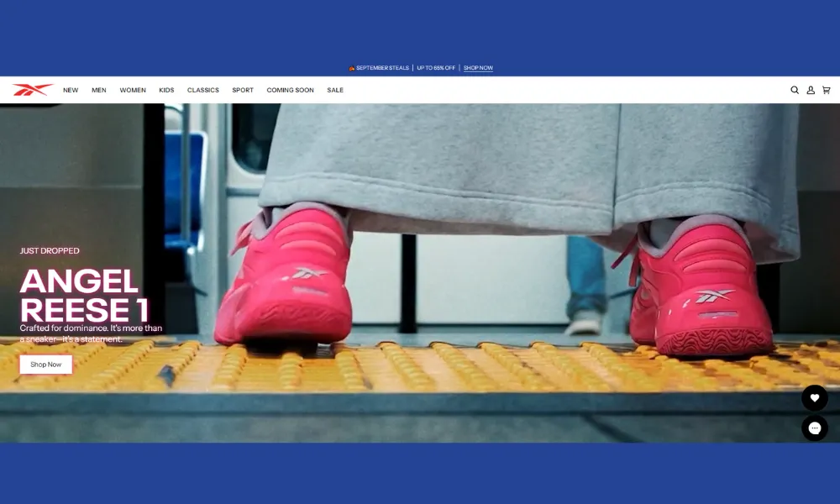This screenshot has height=504, width=840.
Task: Select the SPORT menu item
Action: tap(243, 90)
